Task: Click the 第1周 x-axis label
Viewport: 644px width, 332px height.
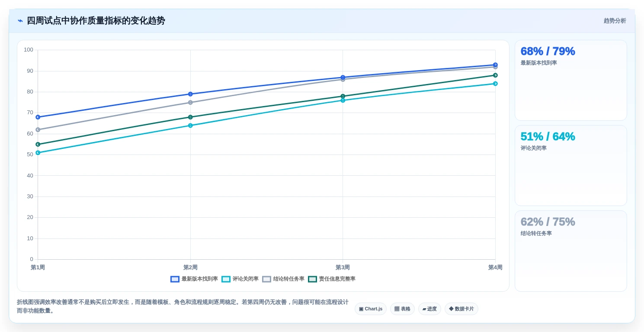Action: [38, 268]
